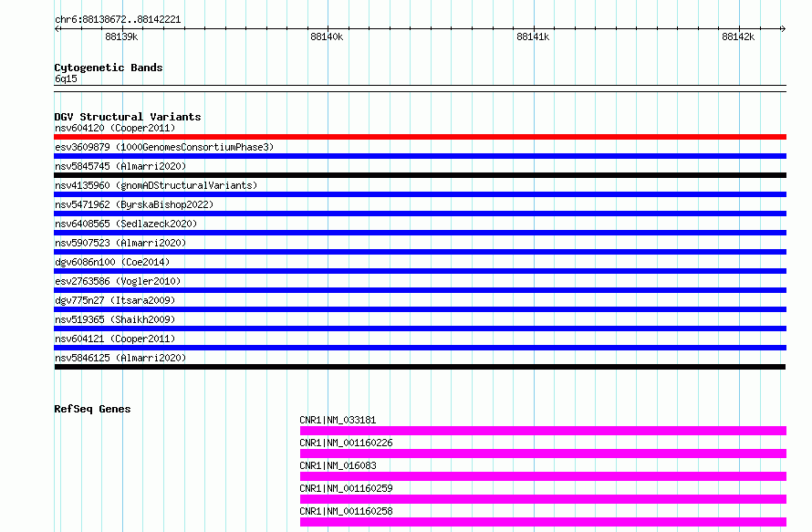
Task: Click the blue dgv775n27 variant bar
Action: click(420, 309)
